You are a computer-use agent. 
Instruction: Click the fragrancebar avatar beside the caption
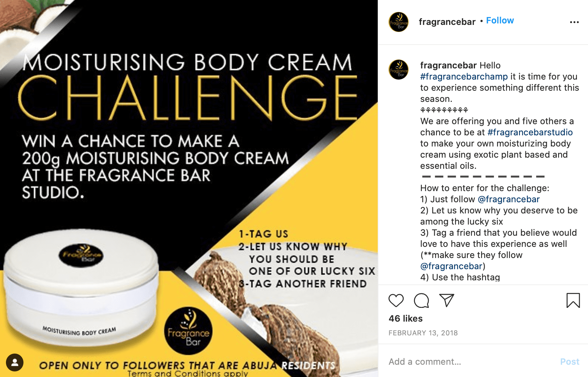pos(399,70)
